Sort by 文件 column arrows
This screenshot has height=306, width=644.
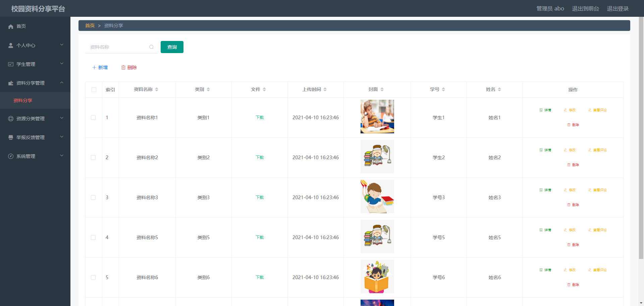tap(264, 89)
